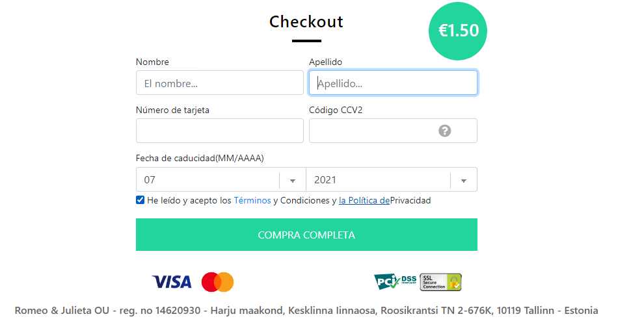Click the CCV2 help question mark icon

[x=445, y=131]
